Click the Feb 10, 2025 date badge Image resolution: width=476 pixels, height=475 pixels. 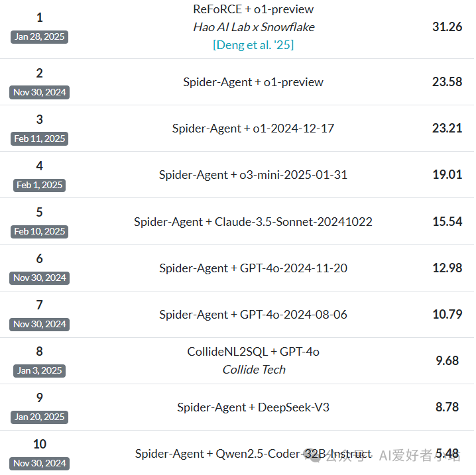[40, 231]
